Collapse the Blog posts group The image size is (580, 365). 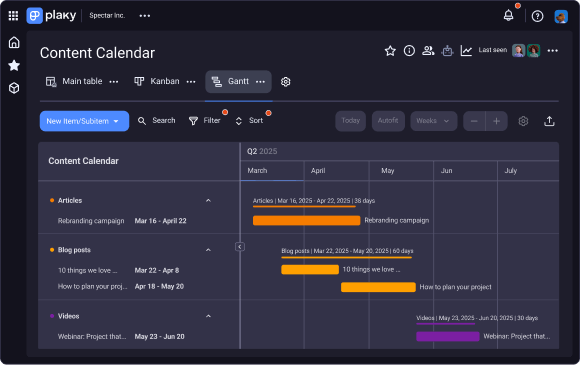208,250
